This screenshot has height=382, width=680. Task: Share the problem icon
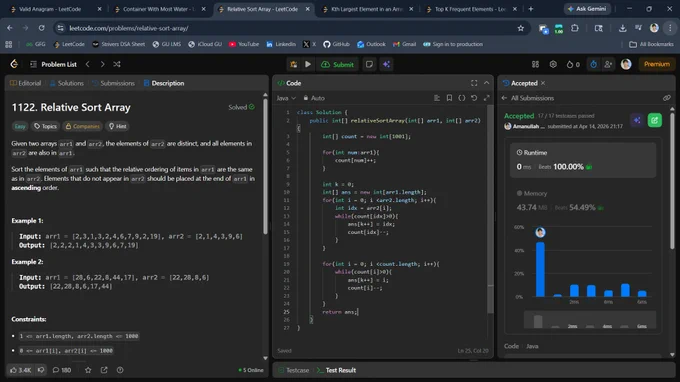[x=104, y=370]
